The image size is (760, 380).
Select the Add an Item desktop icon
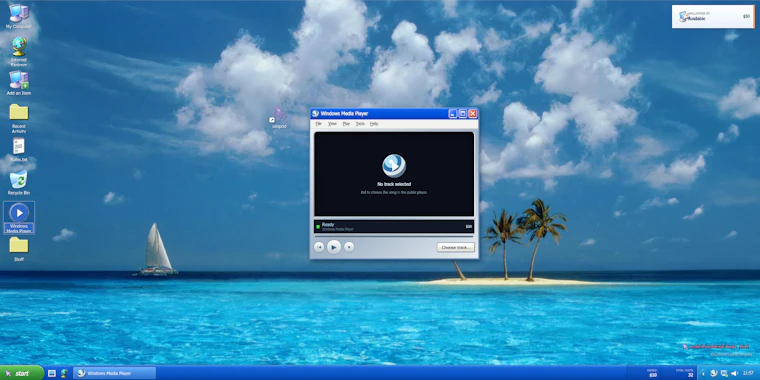coord(19,82)
